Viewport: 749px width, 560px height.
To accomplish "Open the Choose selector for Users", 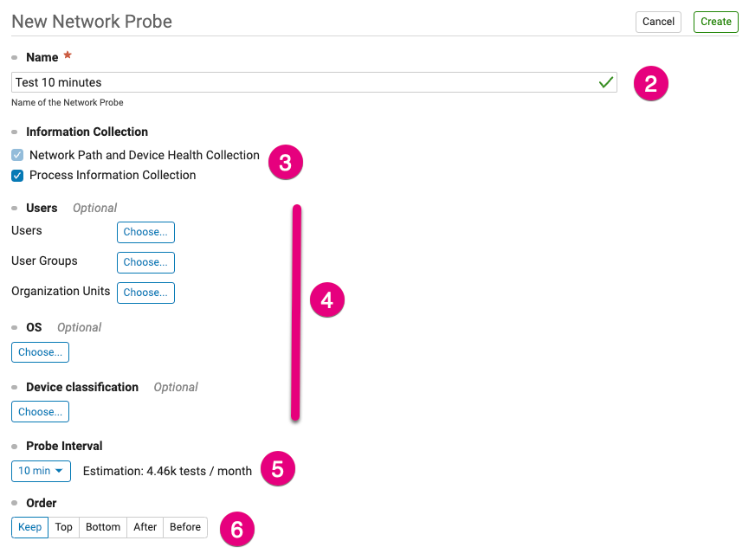I will [145, 232].
